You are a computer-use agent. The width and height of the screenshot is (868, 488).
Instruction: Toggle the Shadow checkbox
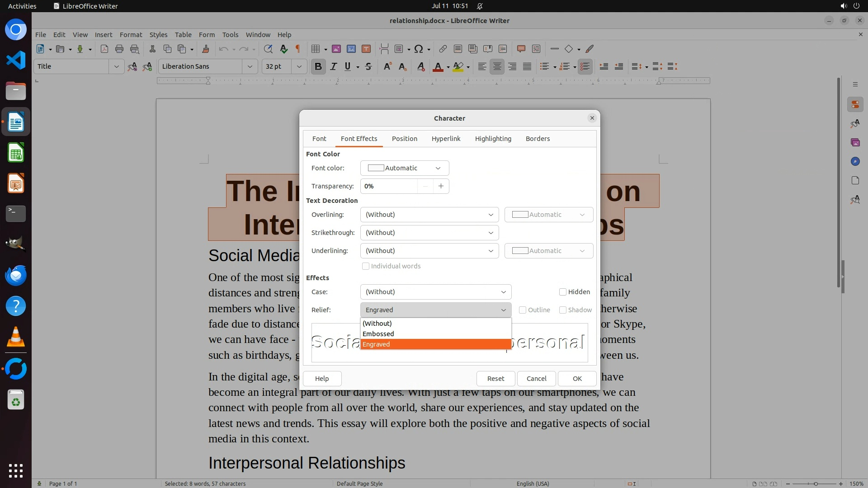(x=563, y=310)
